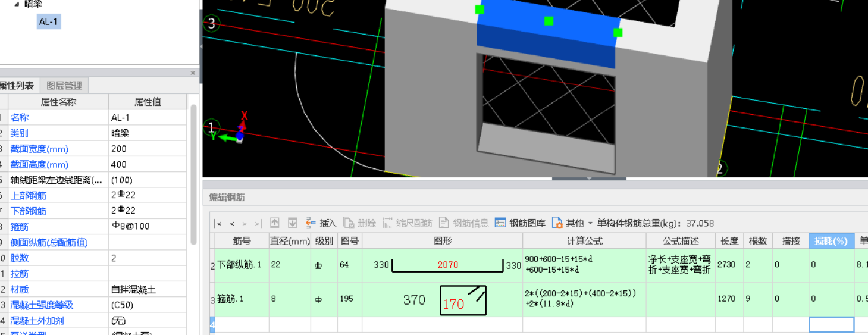Click 上部钢筋 property name
Screen dimensions: 868x335
click(x=28, y=195)
